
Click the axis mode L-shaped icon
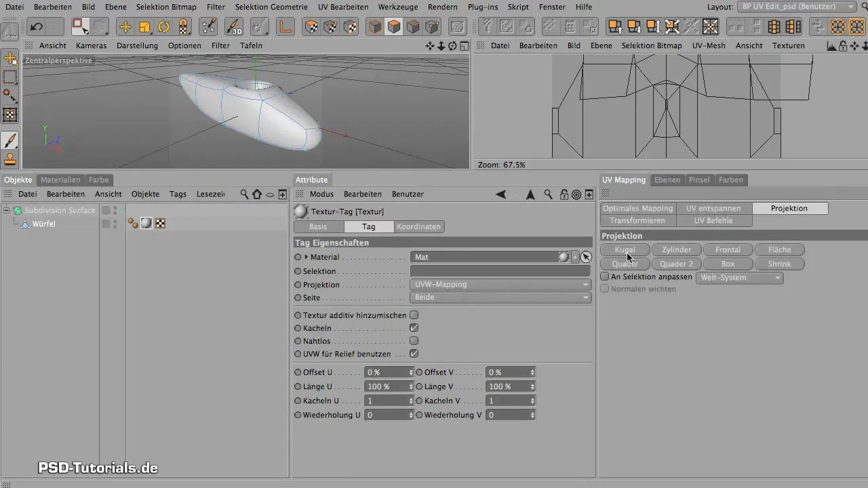tap(286, 27)
